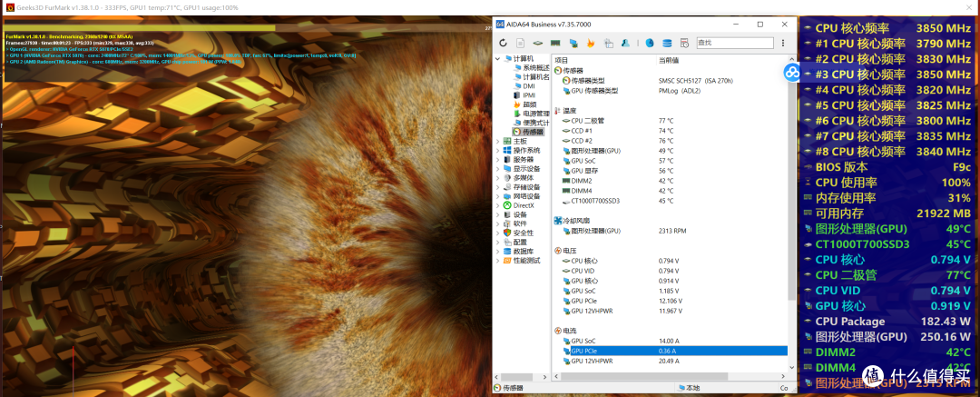Select 超频 in the tree

click(524, 104)
